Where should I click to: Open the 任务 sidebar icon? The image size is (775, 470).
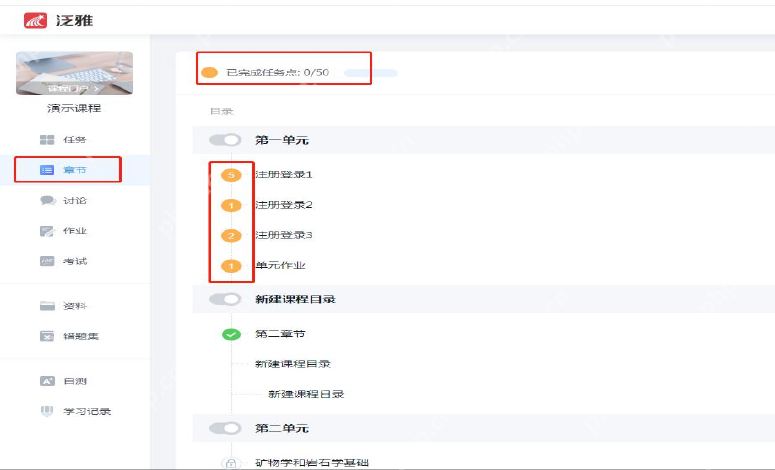pos(47,140)
